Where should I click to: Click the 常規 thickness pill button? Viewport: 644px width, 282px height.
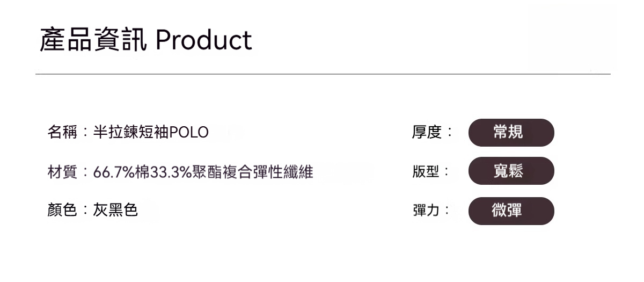coord(511,132)
